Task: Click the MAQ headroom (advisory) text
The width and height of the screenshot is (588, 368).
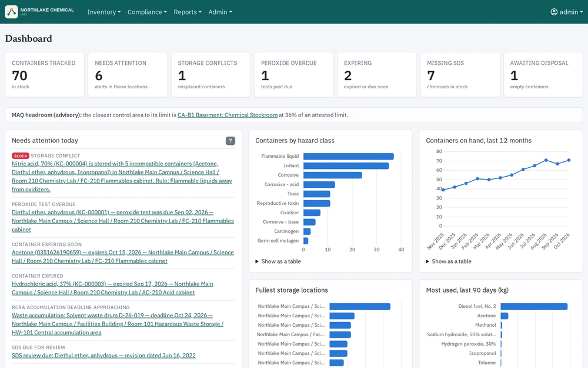Action: tap(46, 115)
